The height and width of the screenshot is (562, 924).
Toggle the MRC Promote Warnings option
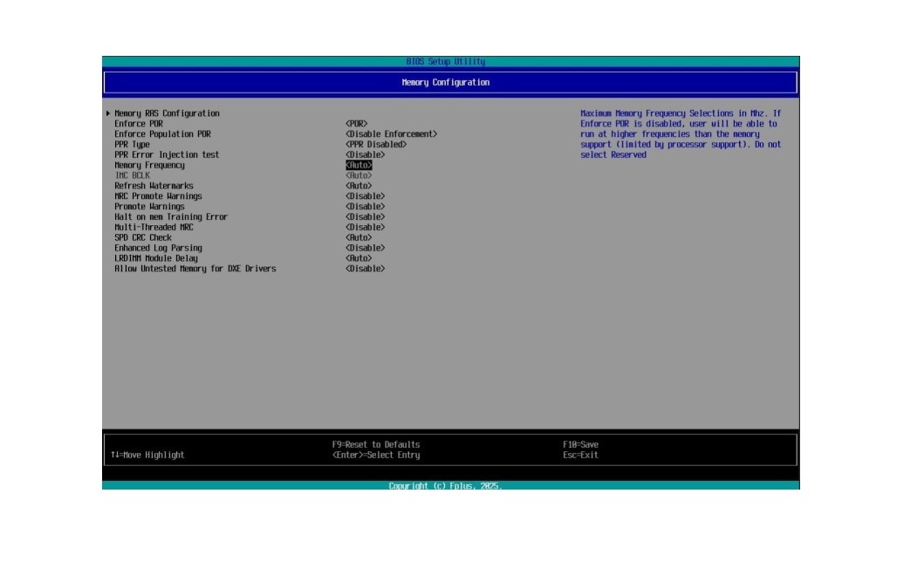(x=365, y=196)
